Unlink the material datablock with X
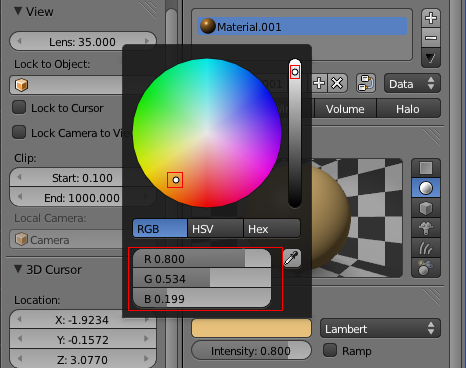Image resolution: width=466 pixels, height=368 pixels. click(x=337, y=83)
